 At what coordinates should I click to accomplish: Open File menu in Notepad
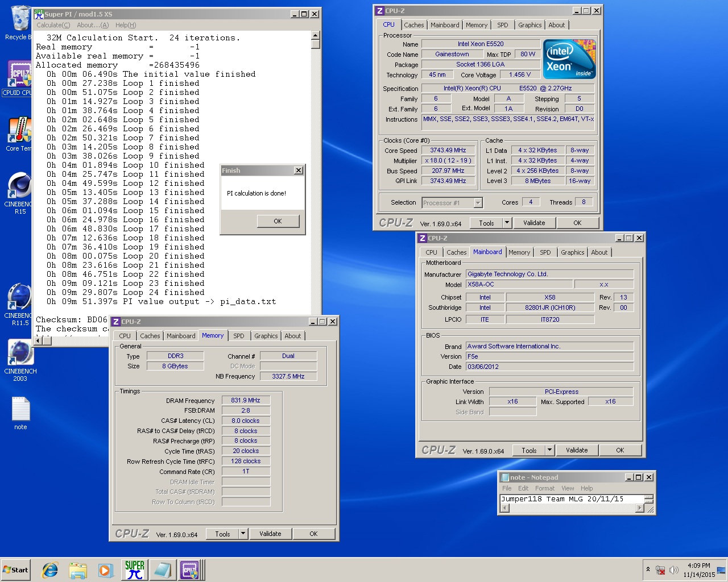click(x=507, y=488)
